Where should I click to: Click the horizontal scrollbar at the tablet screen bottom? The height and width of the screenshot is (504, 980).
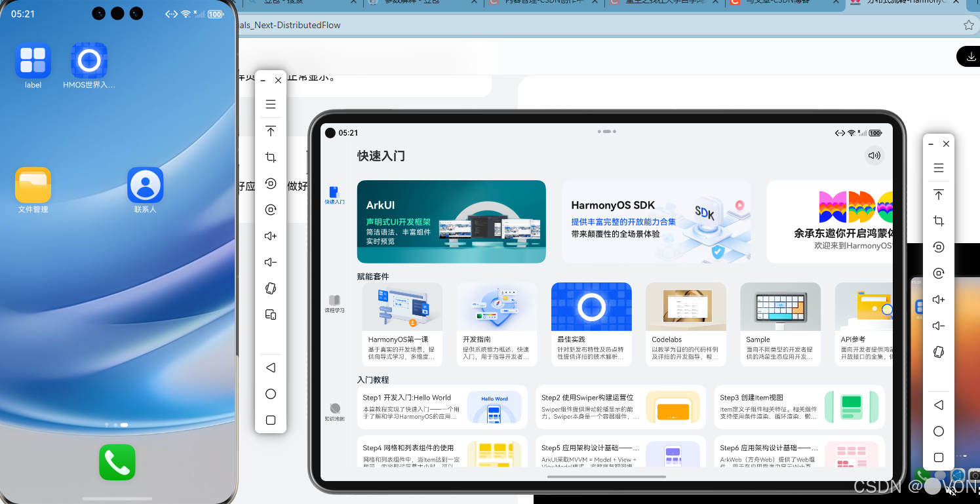coord(606,478)
